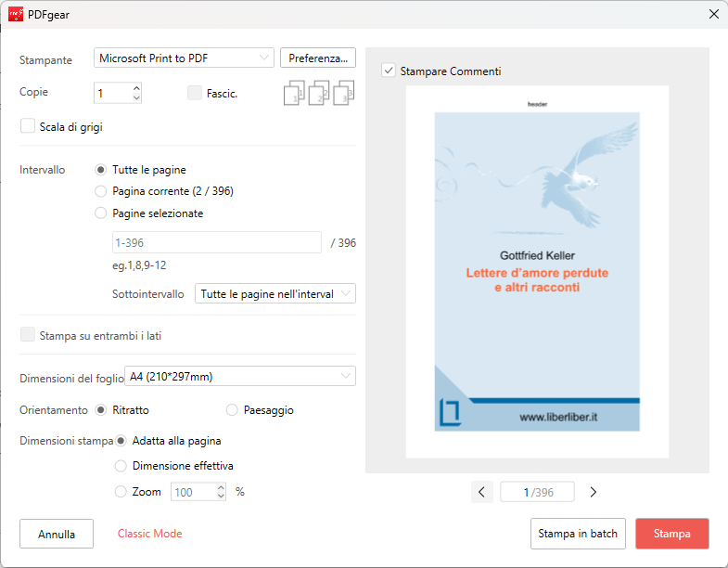
Task: Click the Annulla button
Action: click(57, 534)
